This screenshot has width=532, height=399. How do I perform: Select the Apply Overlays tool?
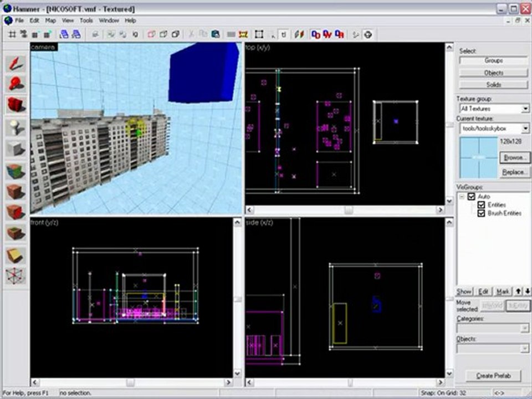pos(16,233)
